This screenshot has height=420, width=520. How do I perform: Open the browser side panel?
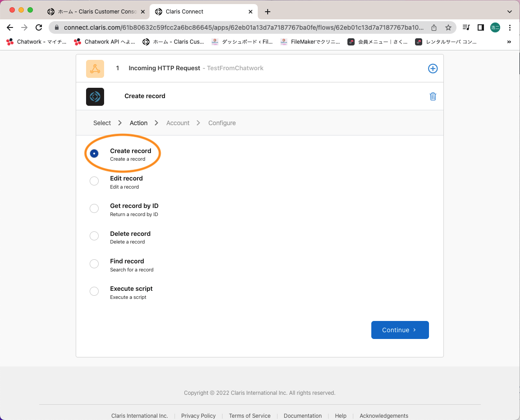[x=480, y=27]
